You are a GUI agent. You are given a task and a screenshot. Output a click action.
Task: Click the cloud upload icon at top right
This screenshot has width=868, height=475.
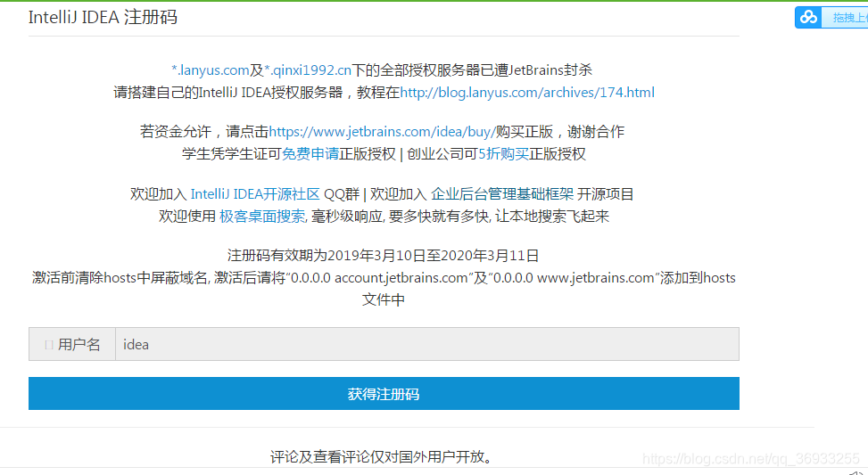pyautogui.click(x=808, y=17)
